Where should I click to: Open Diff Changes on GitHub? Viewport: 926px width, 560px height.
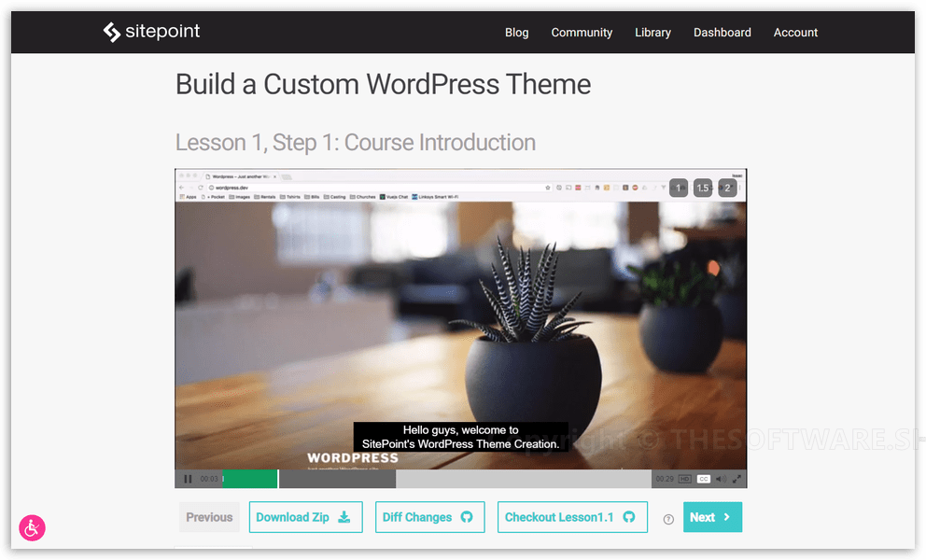click(x=430, y=517)
